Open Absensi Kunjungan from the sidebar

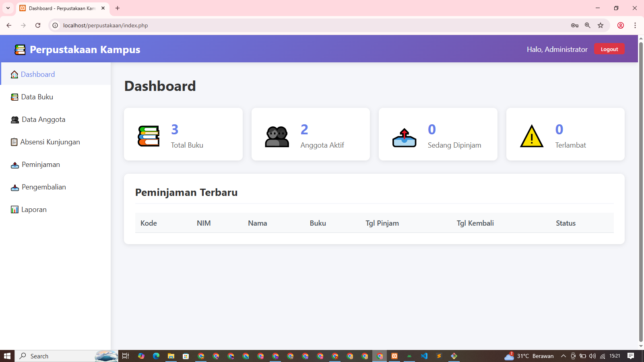pos(50,142)
